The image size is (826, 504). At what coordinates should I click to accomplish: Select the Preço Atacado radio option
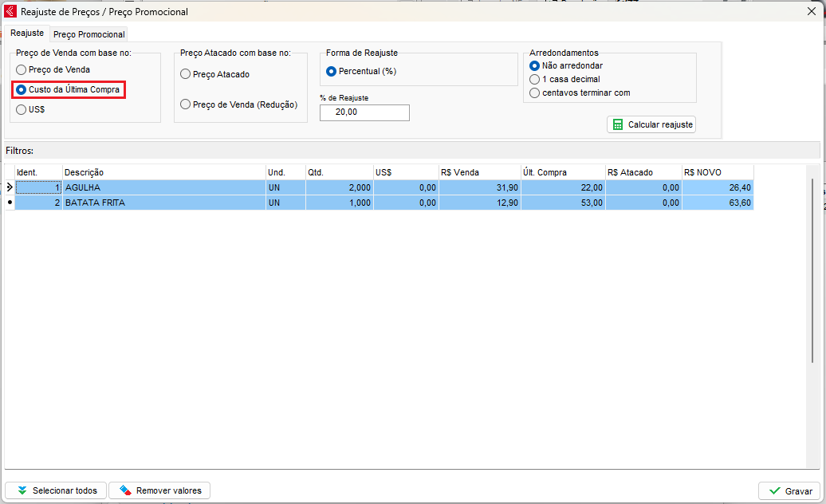click(186, 74)
